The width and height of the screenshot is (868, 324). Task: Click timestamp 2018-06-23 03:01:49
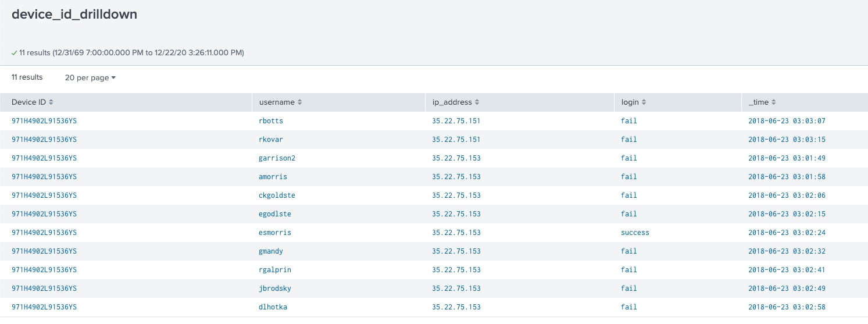(787, 158)
